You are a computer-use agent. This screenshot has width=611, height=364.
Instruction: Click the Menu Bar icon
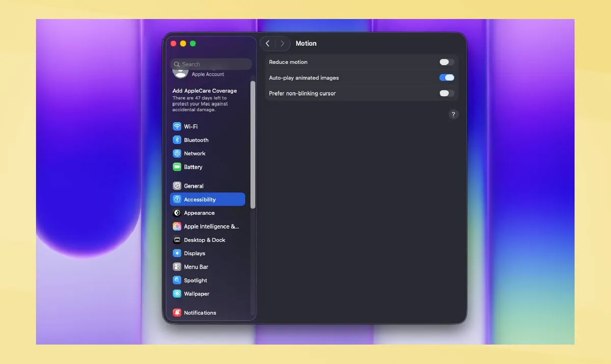click(177, 267)
